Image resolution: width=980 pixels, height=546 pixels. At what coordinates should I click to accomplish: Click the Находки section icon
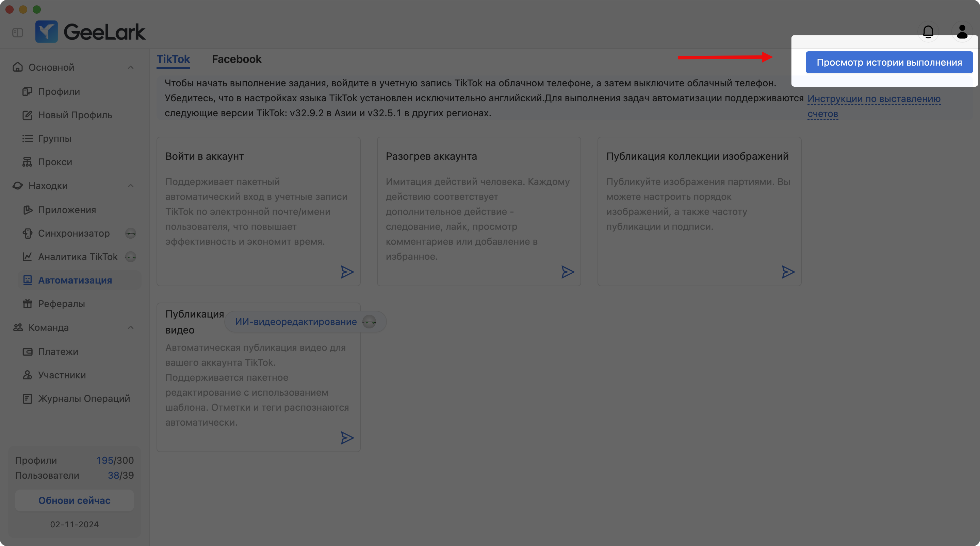pos(17,186)
